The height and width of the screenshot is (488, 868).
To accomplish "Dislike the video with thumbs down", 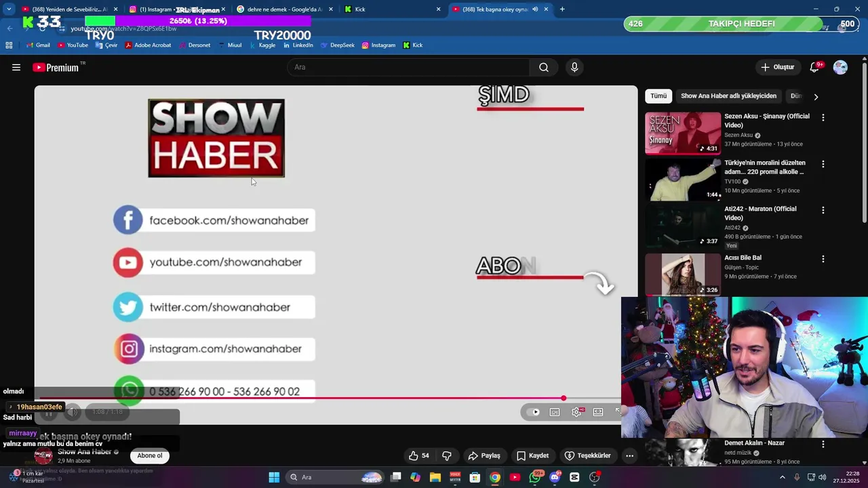I will pyautogui.click(x=447, y=455).
